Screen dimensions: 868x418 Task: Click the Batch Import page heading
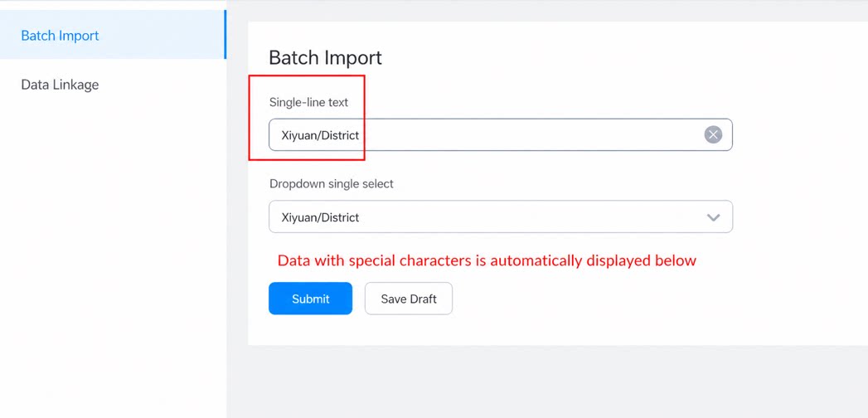(x=326, y=57)
